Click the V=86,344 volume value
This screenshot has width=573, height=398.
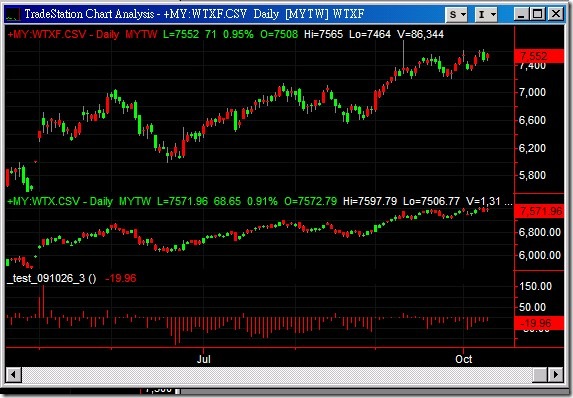pyautogui.click(x=421, y=34)
